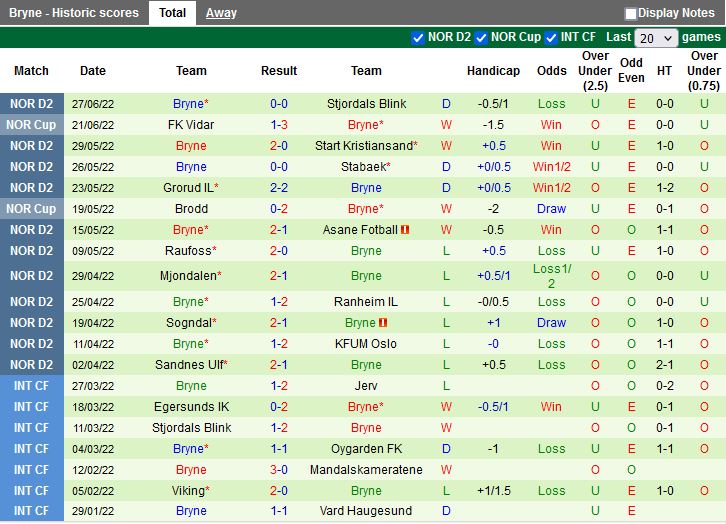Click red card icon next to Bryne on 19/04/22
726x524 pixels.
coord(383,323)
